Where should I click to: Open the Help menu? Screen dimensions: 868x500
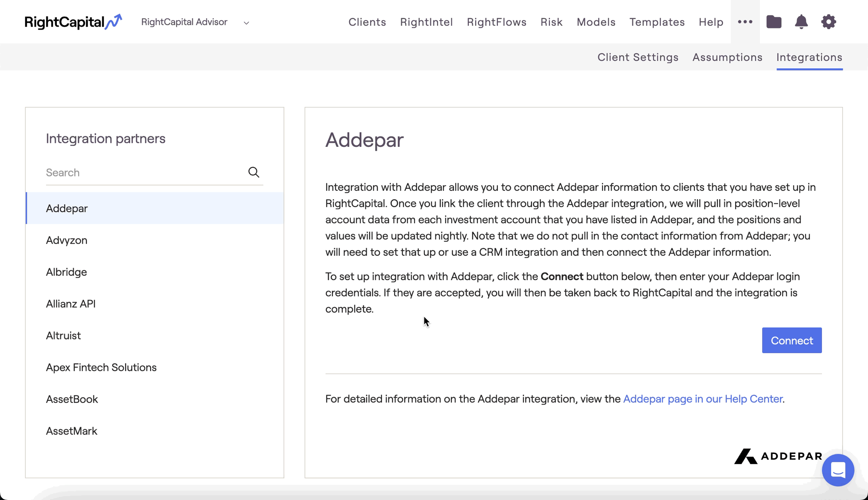point(711,22)
